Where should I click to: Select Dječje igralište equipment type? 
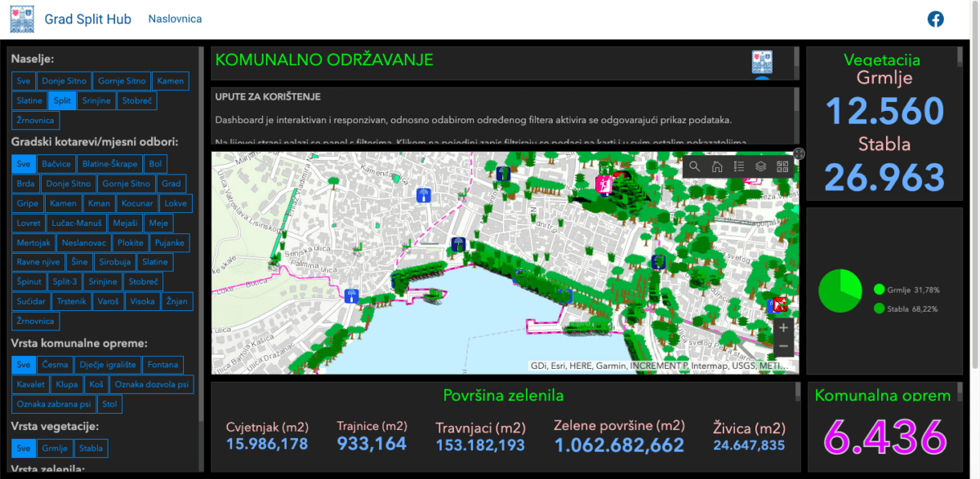108,365
